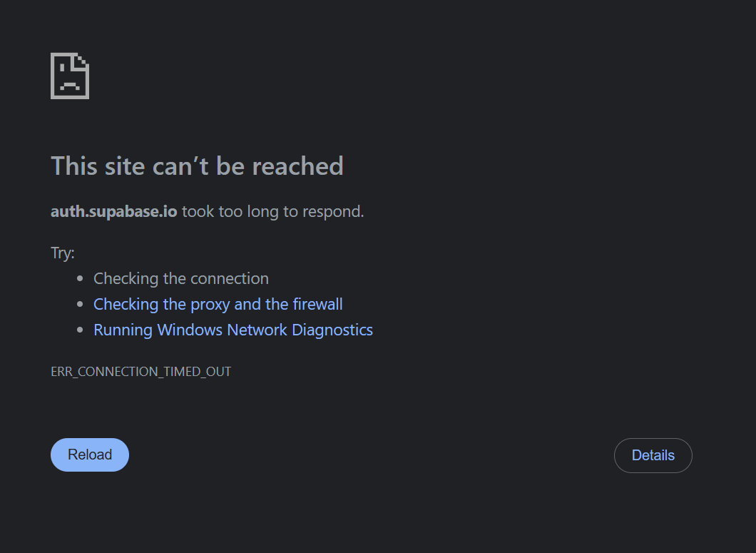The height and width of the screenshot is (553, 756).
Task: Click the "took too long to respond" text
Action: point(272,211)
